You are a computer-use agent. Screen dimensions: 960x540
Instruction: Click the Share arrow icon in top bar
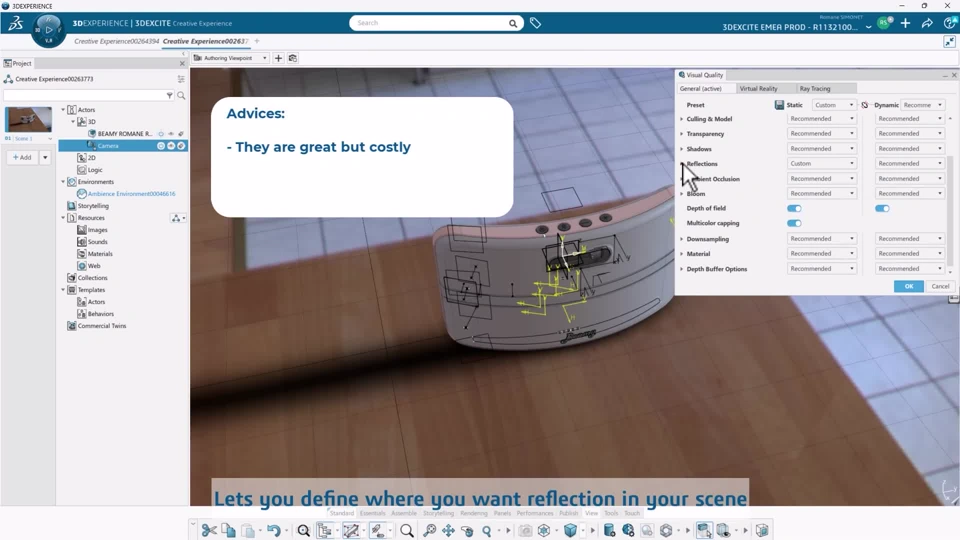tap(927, 23)
